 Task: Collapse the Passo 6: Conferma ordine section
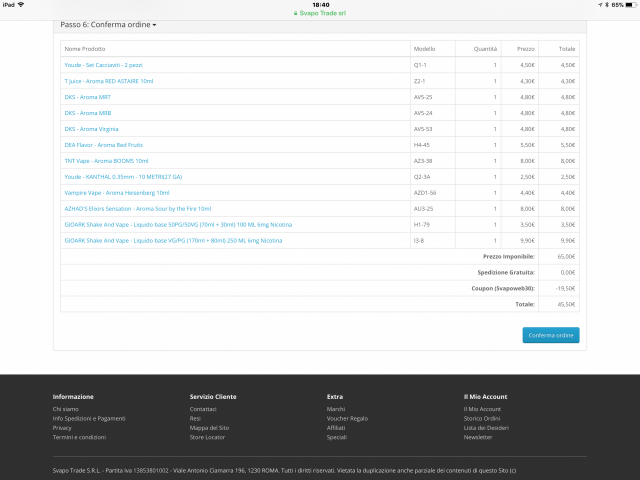click(108, 25)
